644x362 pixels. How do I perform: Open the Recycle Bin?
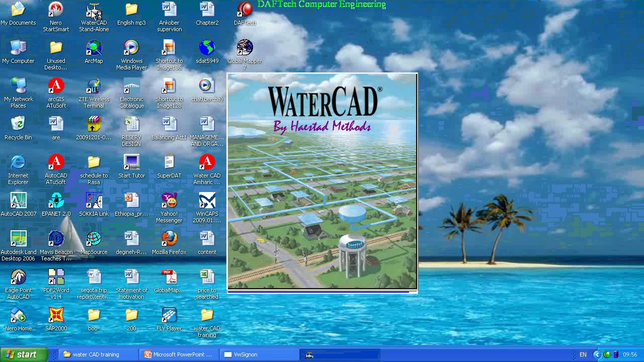tap(18, 124)
